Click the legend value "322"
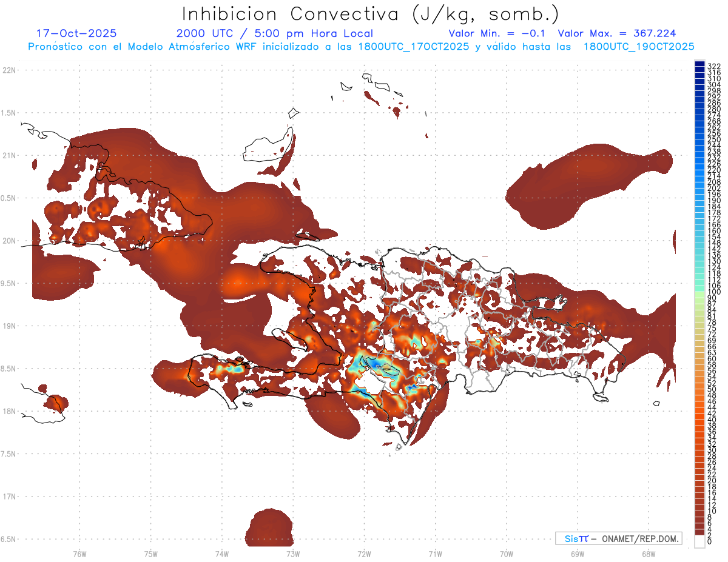This screenshot has height=562, width=728. [x=714, y=65]
